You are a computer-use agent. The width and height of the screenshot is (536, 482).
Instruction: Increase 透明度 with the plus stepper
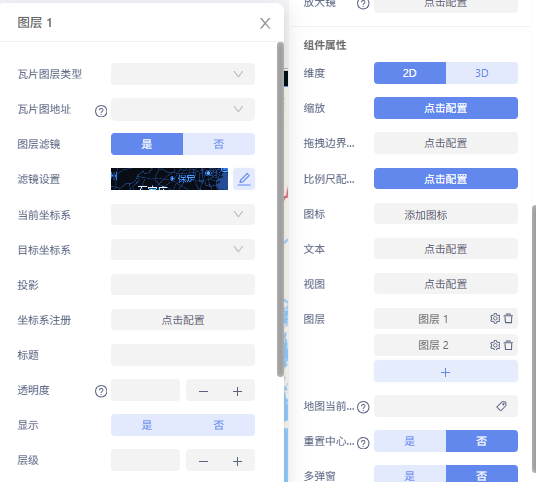click(x=237, y=391)
